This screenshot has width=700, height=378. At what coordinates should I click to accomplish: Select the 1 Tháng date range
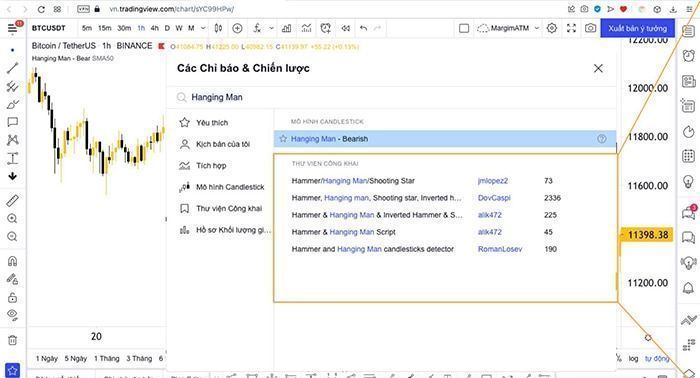[106, 358]
